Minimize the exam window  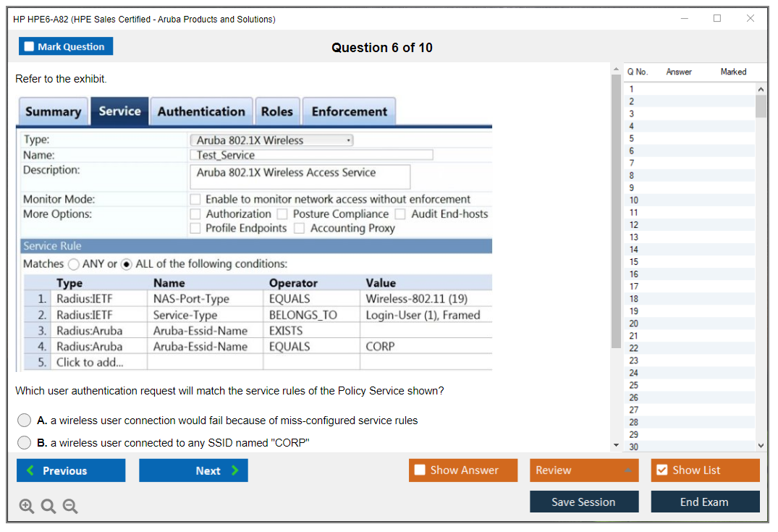[685, 19]
